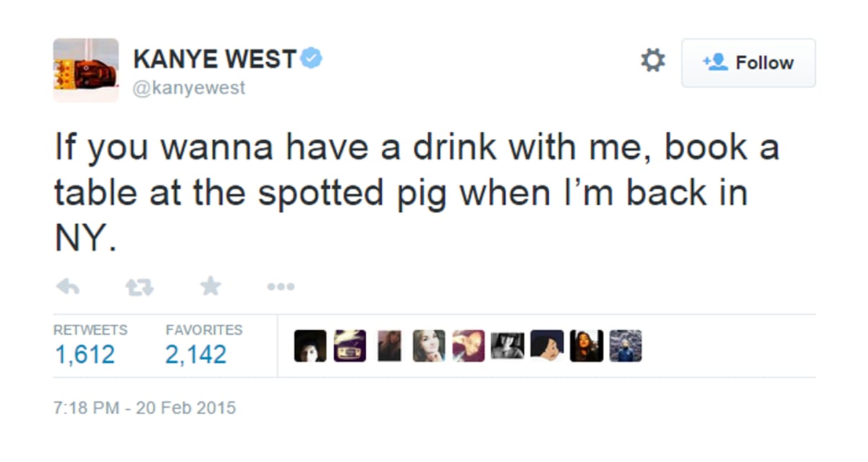Favorite the tweet with the star
This screenshot has width=868, height=462.
pos(210,287)
